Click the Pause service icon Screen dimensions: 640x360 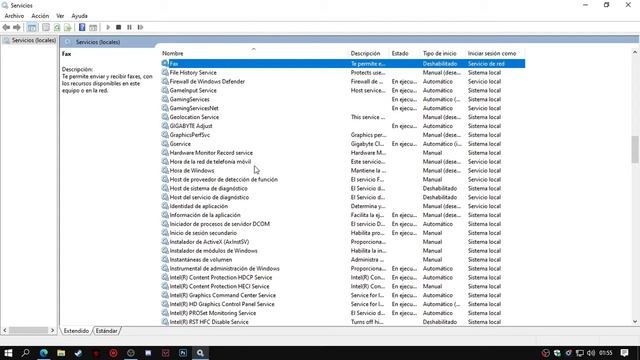[x=129, y=27]
